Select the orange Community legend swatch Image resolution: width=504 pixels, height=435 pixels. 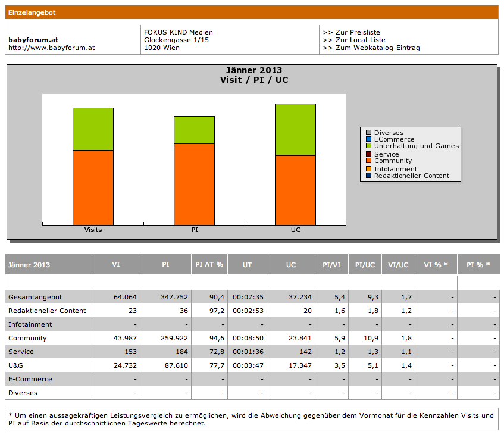pyautogui.click(x=369, y=161)
